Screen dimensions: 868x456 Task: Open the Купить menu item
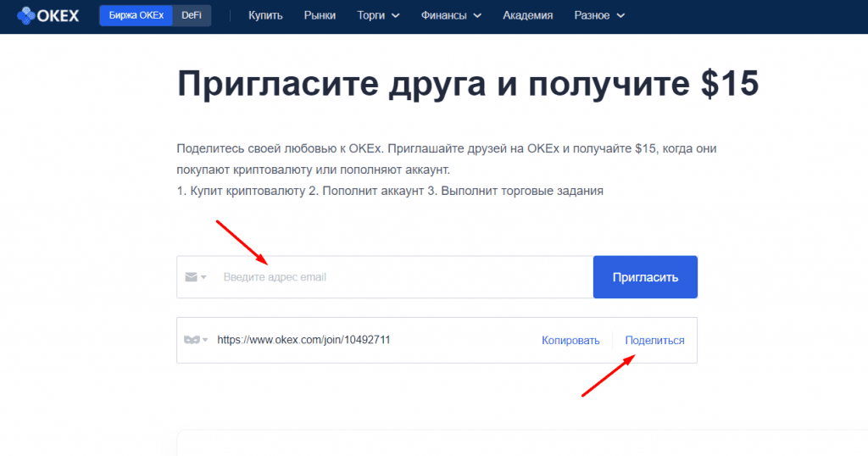tap(265, 15)
